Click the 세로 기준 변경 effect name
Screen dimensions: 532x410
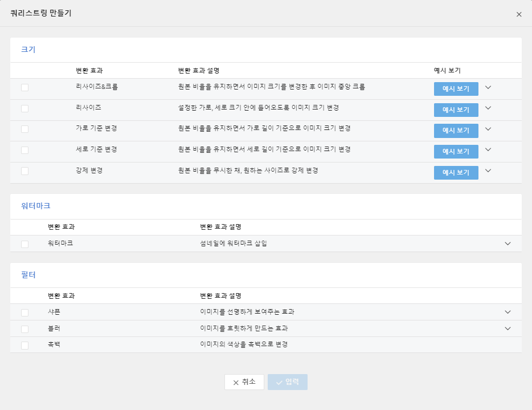tap(96, 149)
